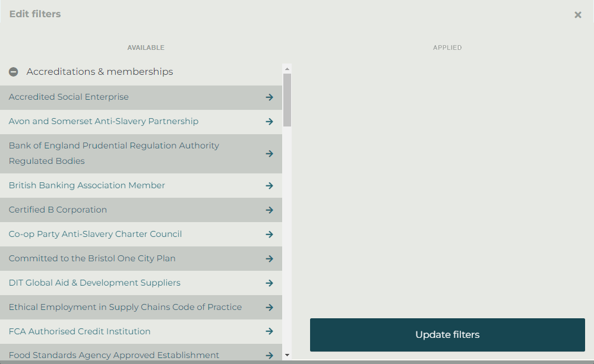Viewport: 594px width, 364px height.
Task: Click arrow for Bank of England Prudential Regulation
Action: point(269,154)
